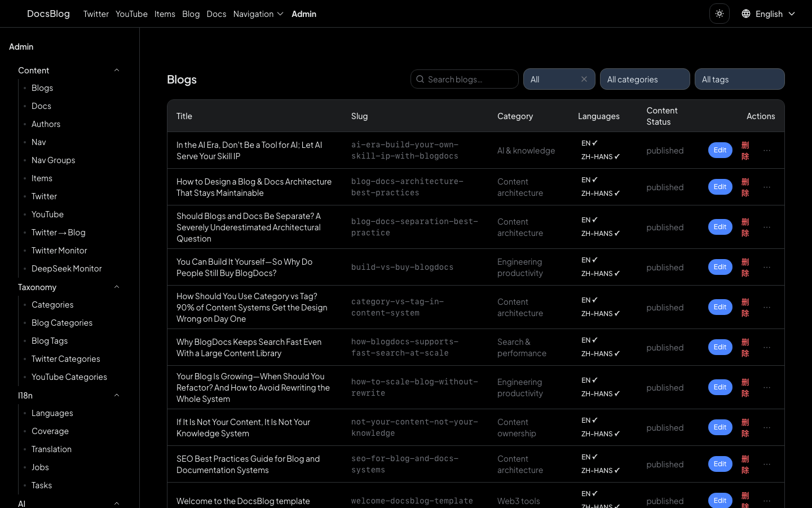
Task: Collapse the Content sidebar section
Action: tap(117, 70)
